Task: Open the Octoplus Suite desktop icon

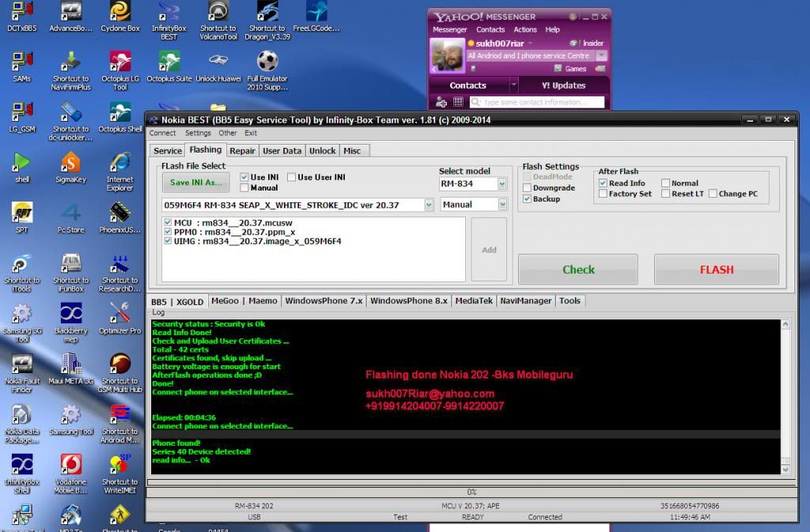Action: click(x=169, y=67)
